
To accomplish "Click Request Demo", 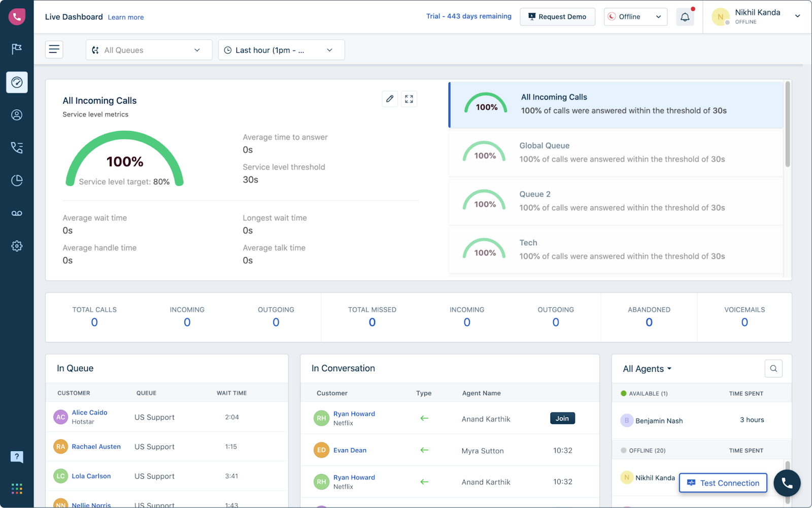I will tap(557, 16).
